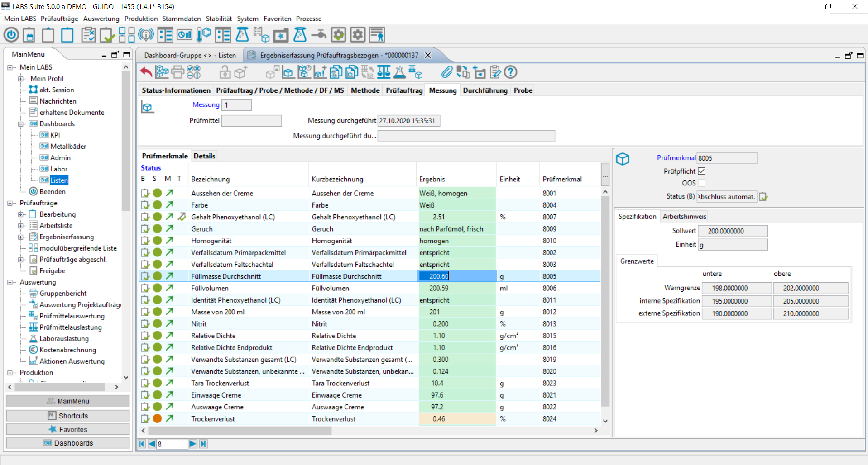Open help via the question mark icon
Viewport: 868px width, 465px height.
[510, 72]
